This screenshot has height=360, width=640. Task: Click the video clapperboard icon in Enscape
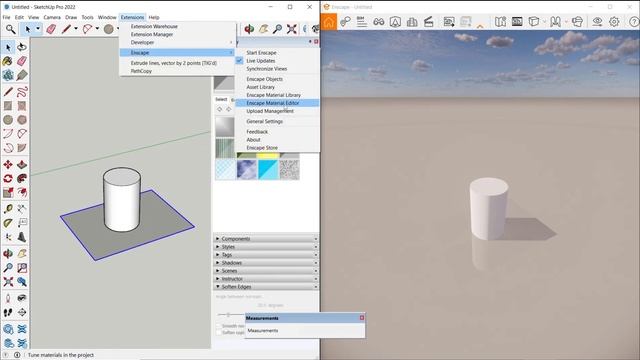point(428,22)
